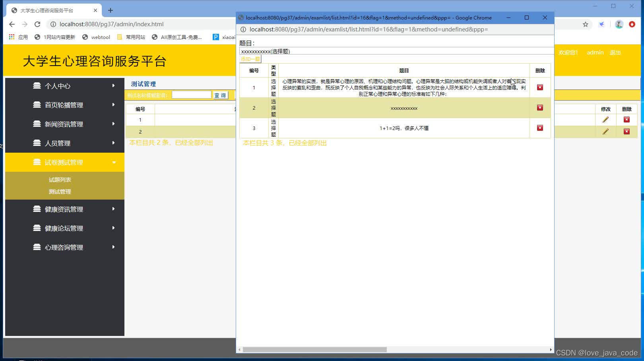
Task: Expand the 个人中心 sidebar menu
Action: coord(65,86)
